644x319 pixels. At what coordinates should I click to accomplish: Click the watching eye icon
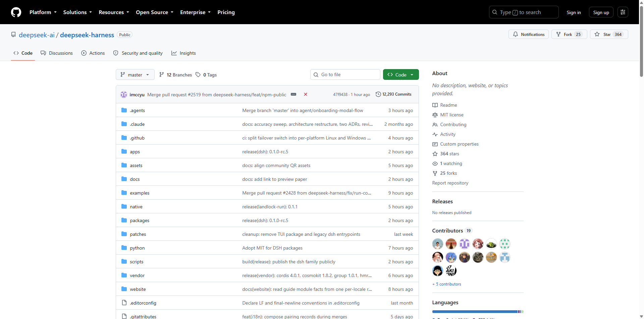click(x=435, y=163)
